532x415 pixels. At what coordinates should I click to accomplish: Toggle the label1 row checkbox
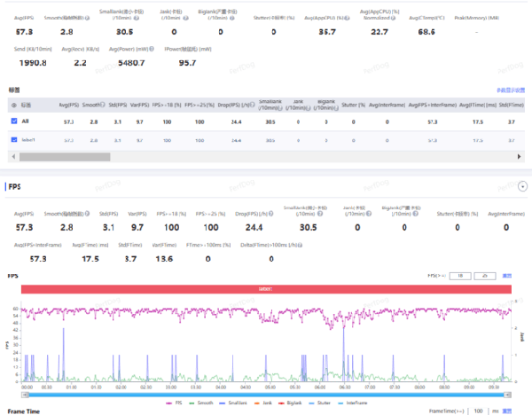point(13,139)
